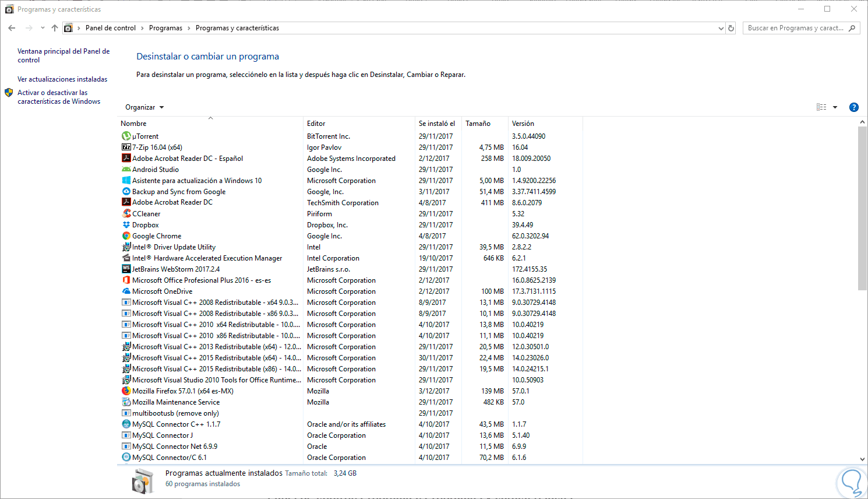Select the Microsoft Visual C++ 2013 Redistributable (x64) row

point(350,347)
